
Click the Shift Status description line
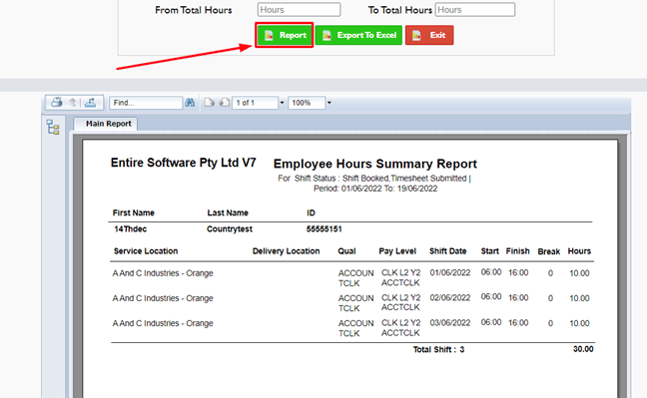(x=374, y=178)
